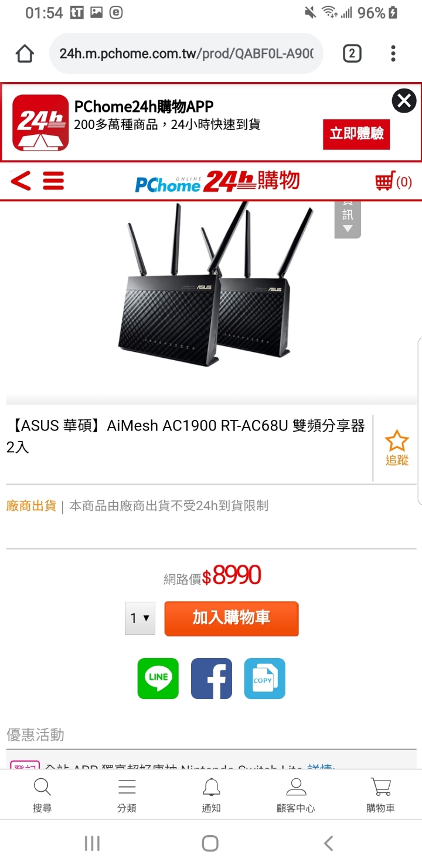The height and width of the screenshot is (868, 422).
Task: Open the browser three-dot menu
Action: (x=393, y=54)
